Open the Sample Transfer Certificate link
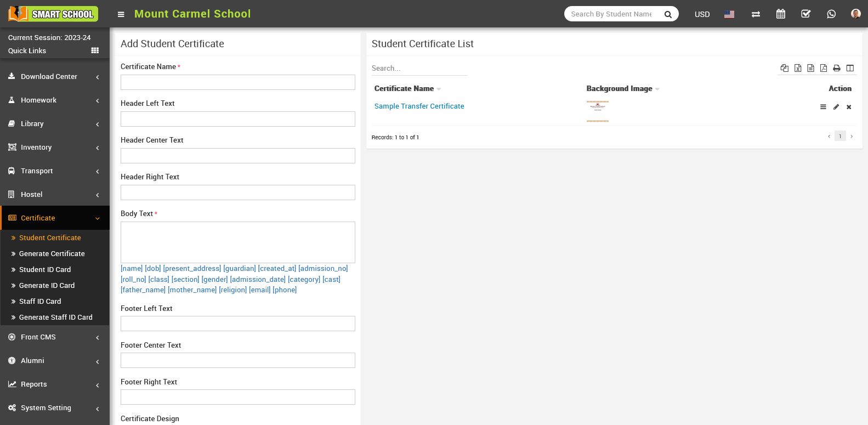Viewport: 868px width, 425px height. [419, 106]
